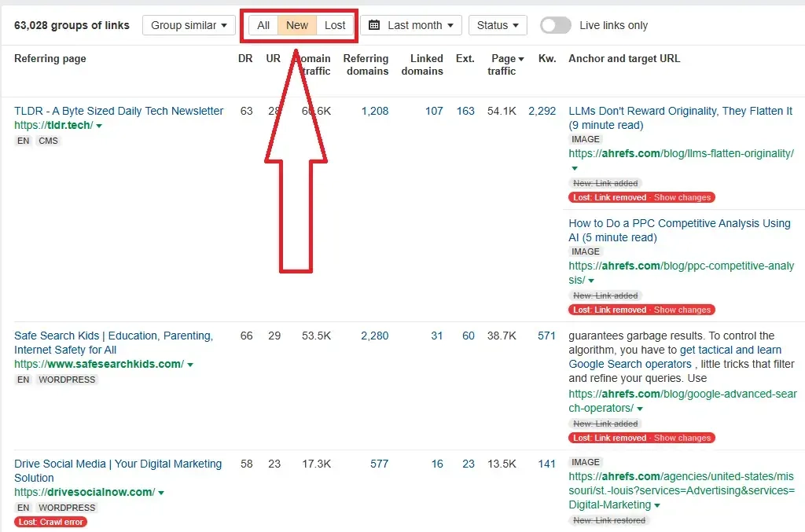Viewport: 805px width, 532px height.
Task: Switch to the New links tab
Action: click(297, 25)
